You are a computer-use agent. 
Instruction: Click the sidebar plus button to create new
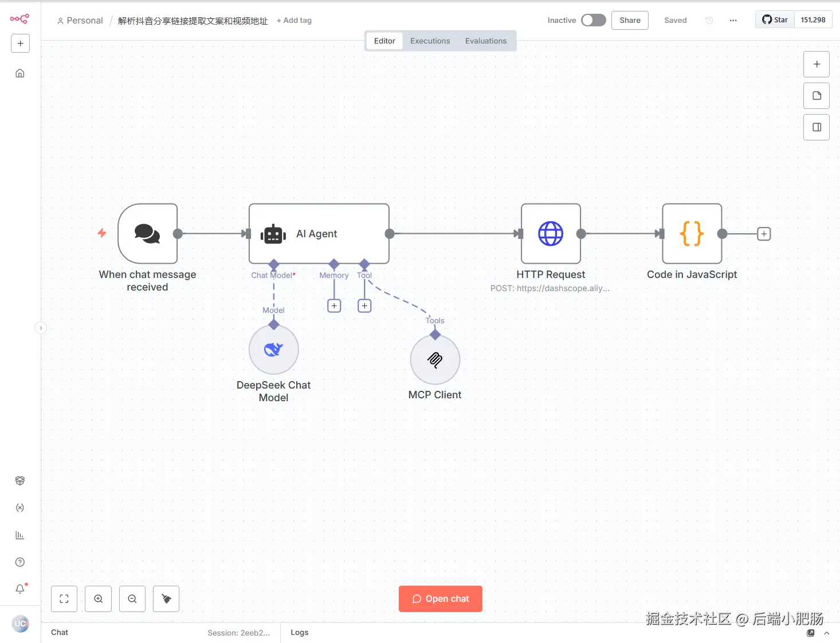pyautogui.click(x=20, y=44)
